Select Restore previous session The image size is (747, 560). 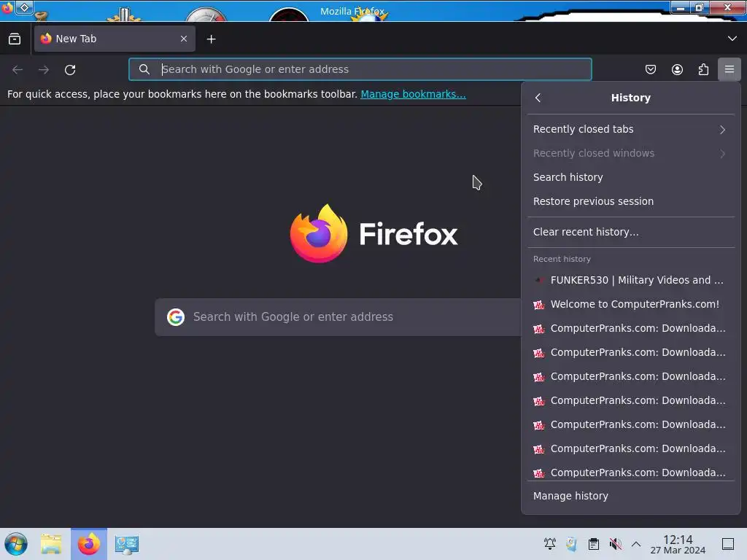click(x=631, y=201)
